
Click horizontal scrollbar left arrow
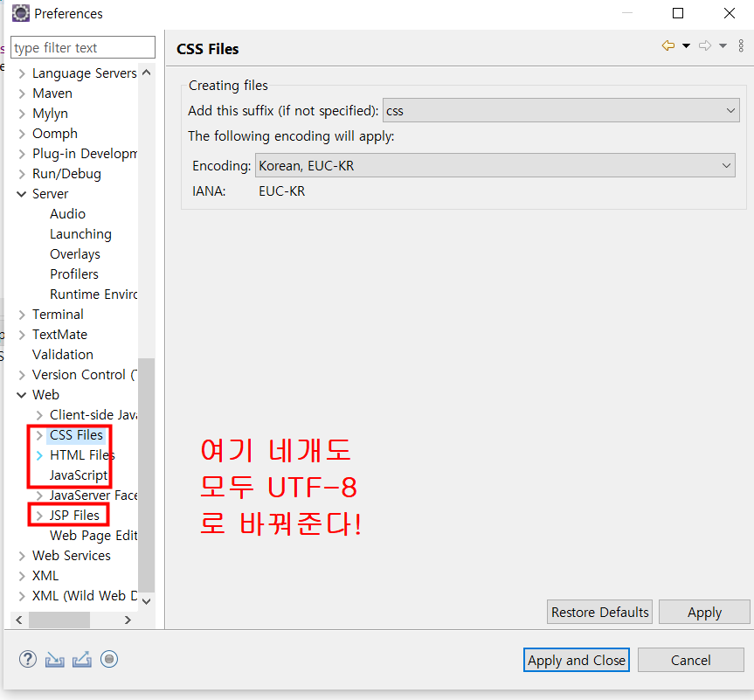pyautogui.click(x=18, y=620)
